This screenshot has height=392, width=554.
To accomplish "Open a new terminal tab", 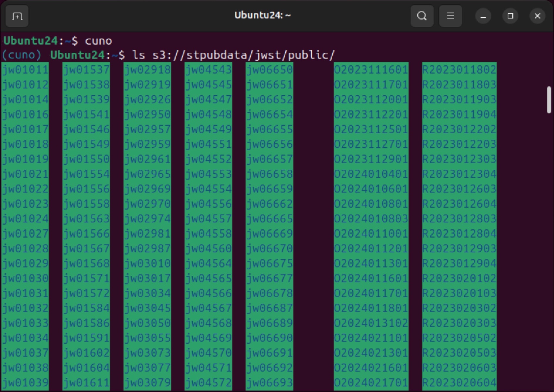I will click(17, 16).
